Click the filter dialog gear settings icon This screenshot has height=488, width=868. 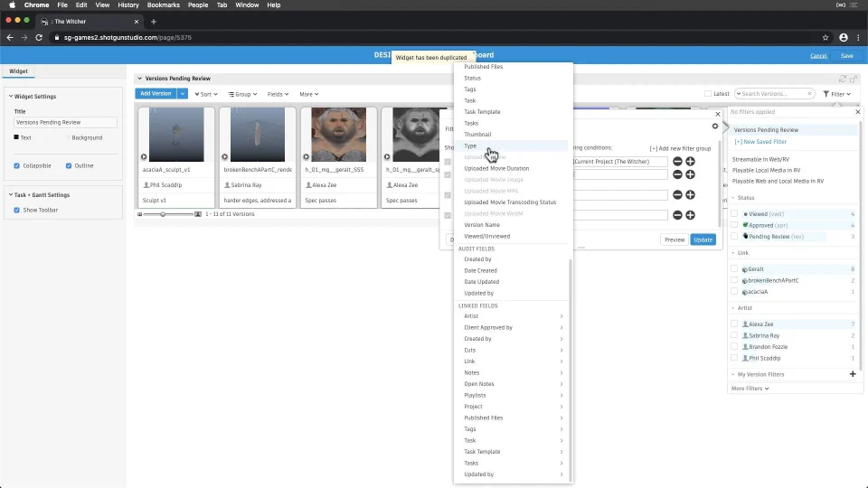coord(715,127)
